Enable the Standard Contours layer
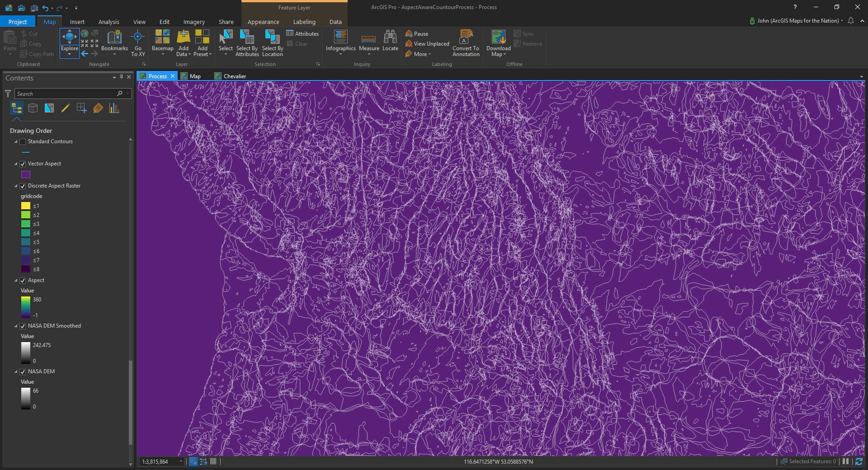This screenshot has width=868, height=470. pos(23,142)
